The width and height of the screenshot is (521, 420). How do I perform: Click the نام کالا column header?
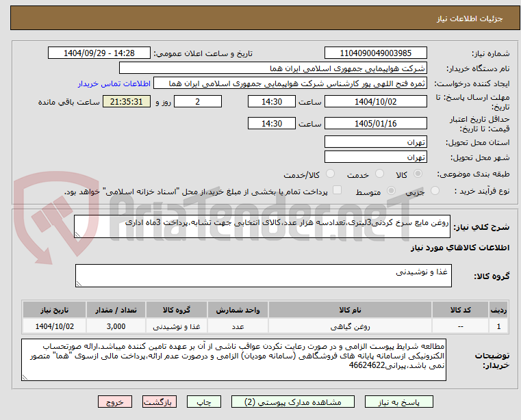[x=350, y=310]
